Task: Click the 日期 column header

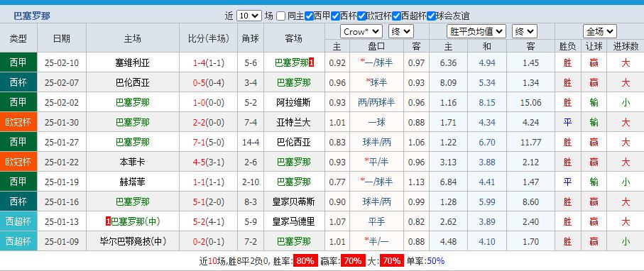Action: 62,38
